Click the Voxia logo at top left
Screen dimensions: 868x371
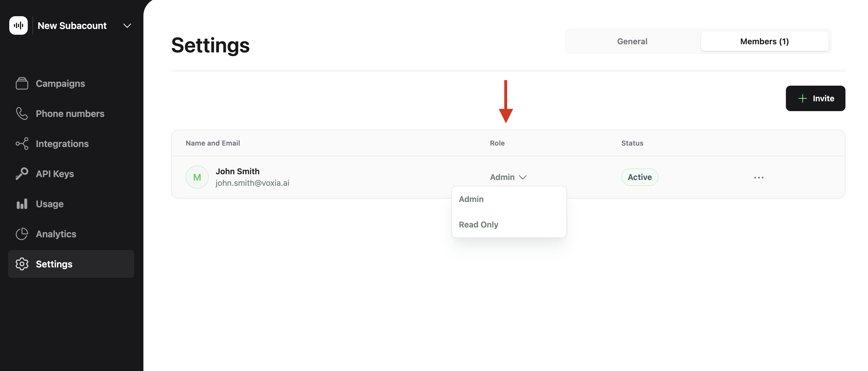19,25
